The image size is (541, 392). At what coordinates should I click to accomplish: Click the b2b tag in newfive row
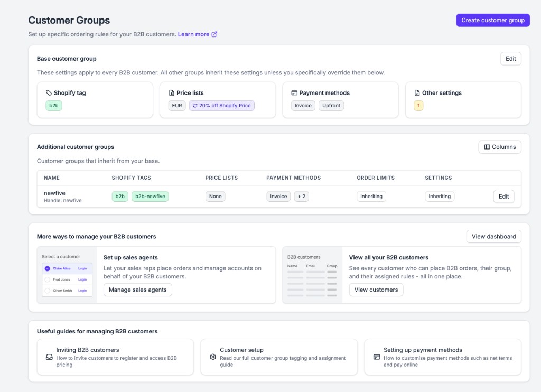tap(120, 197)
